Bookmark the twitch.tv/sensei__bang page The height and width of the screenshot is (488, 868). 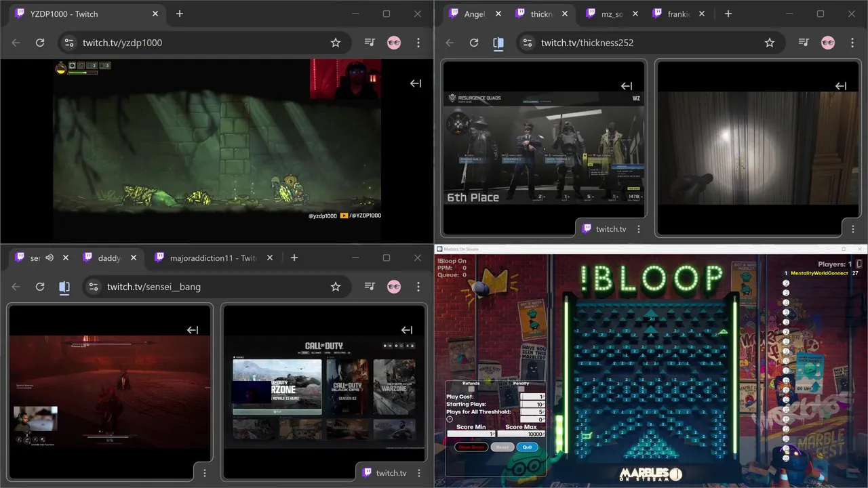click(336, 287)
